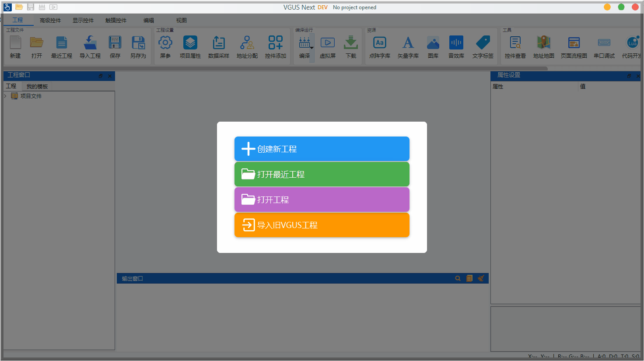Open the 点阵字库 bitmap font library
Image resolution: width=644 pixels, height=361 pixels.
380,42
